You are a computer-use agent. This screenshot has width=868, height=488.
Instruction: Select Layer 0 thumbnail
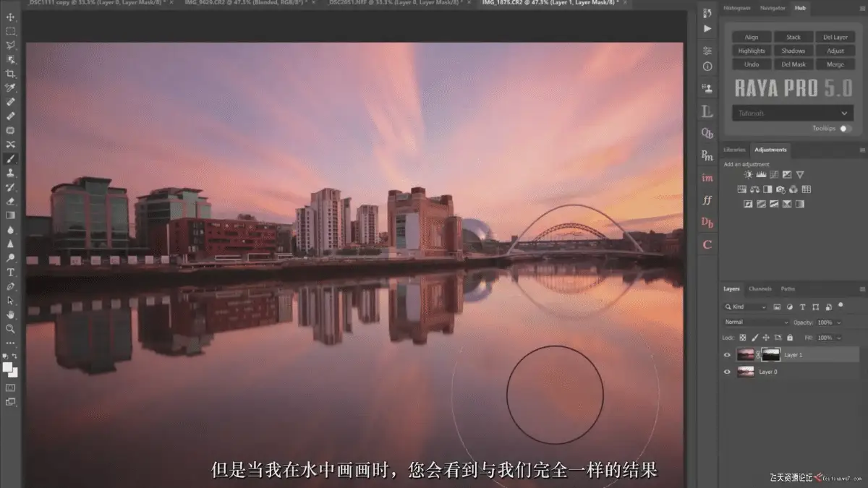pos(745,372)
